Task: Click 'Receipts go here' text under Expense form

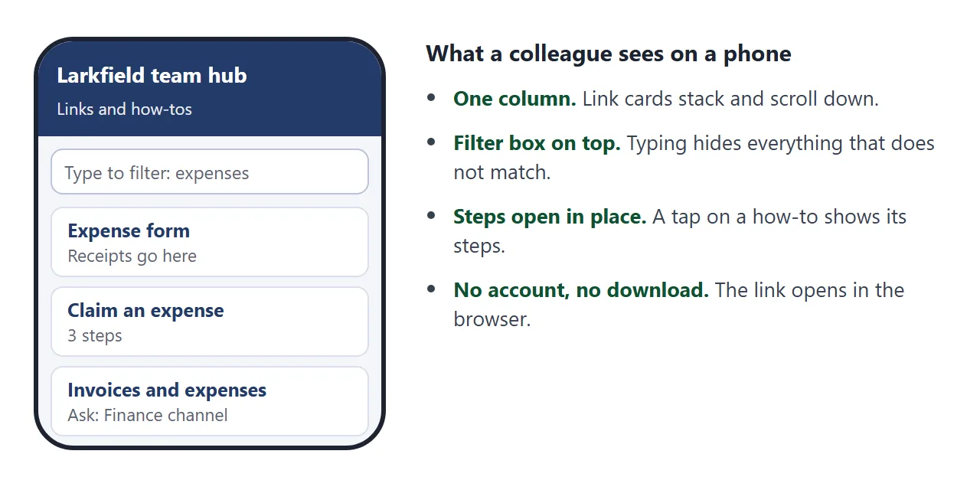Action: coord(132,256)
